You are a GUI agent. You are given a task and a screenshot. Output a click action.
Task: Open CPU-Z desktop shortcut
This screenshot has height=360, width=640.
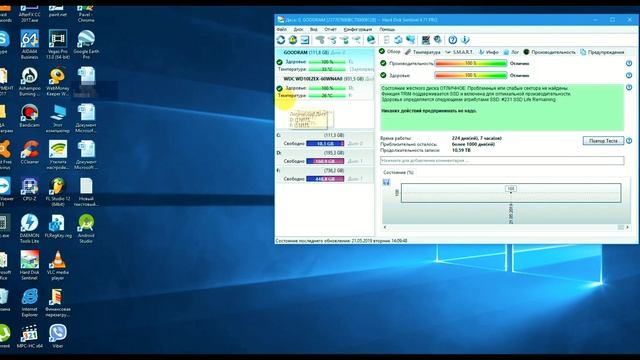click(29, 189)
